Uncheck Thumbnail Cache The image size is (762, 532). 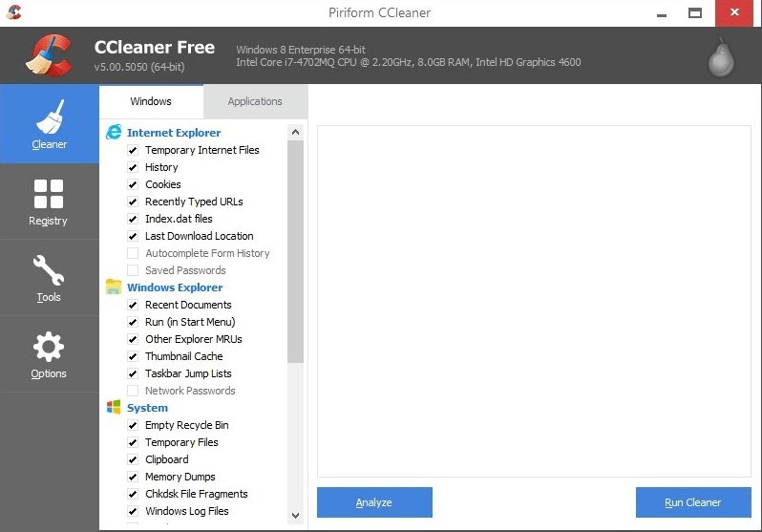(x=133, y=356)
